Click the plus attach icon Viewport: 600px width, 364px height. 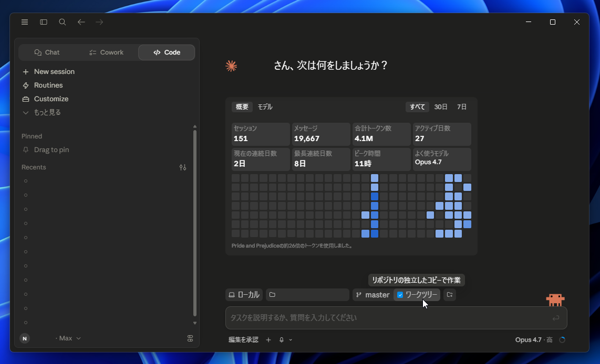point(268,340)
